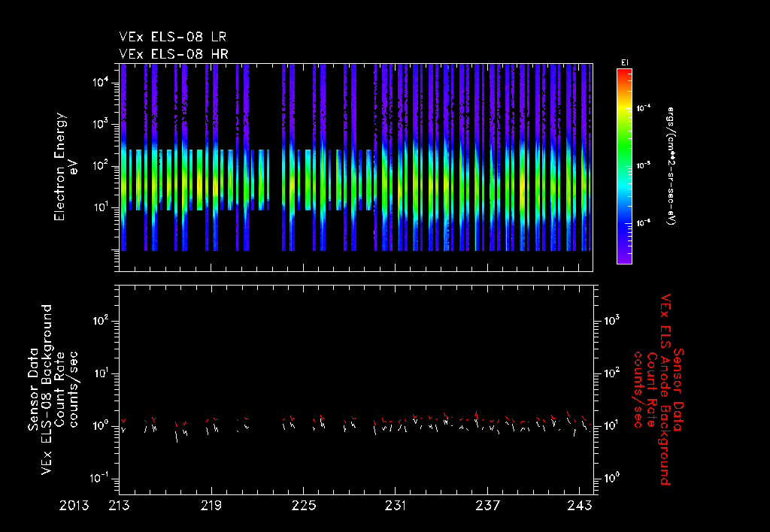Click the 10^-6 label on the color scale
770x532 pixels.
point(644,223)
